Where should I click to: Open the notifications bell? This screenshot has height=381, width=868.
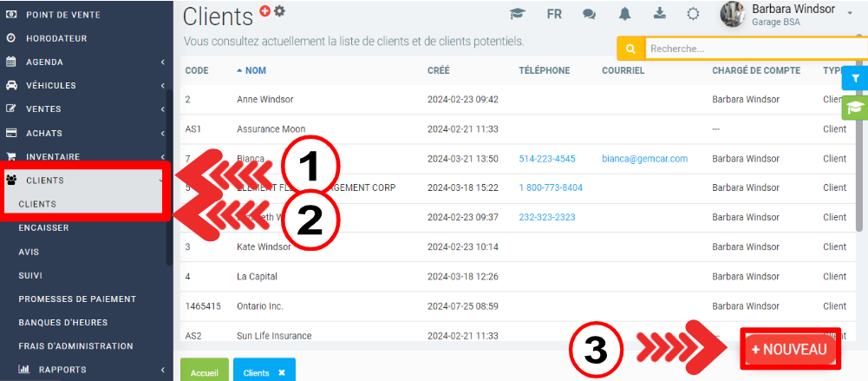click(x=624, y=14)
